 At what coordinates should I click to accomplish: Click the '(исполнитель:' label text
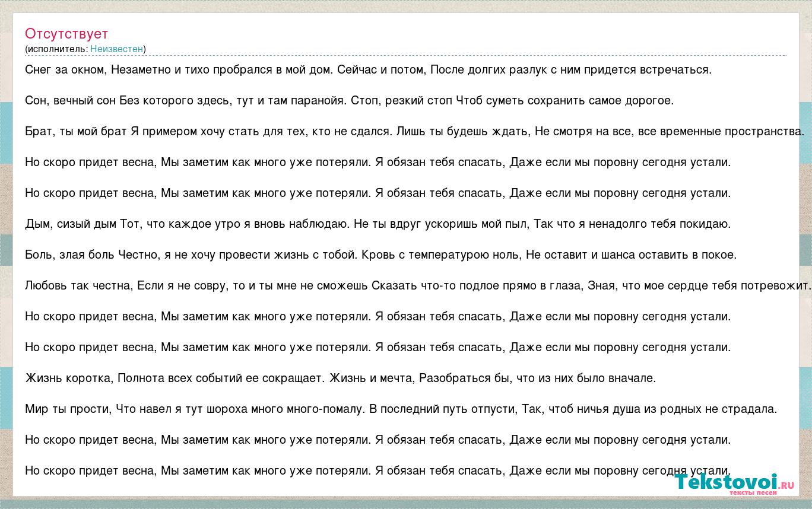pyautogui.click(x=56, y=49)
